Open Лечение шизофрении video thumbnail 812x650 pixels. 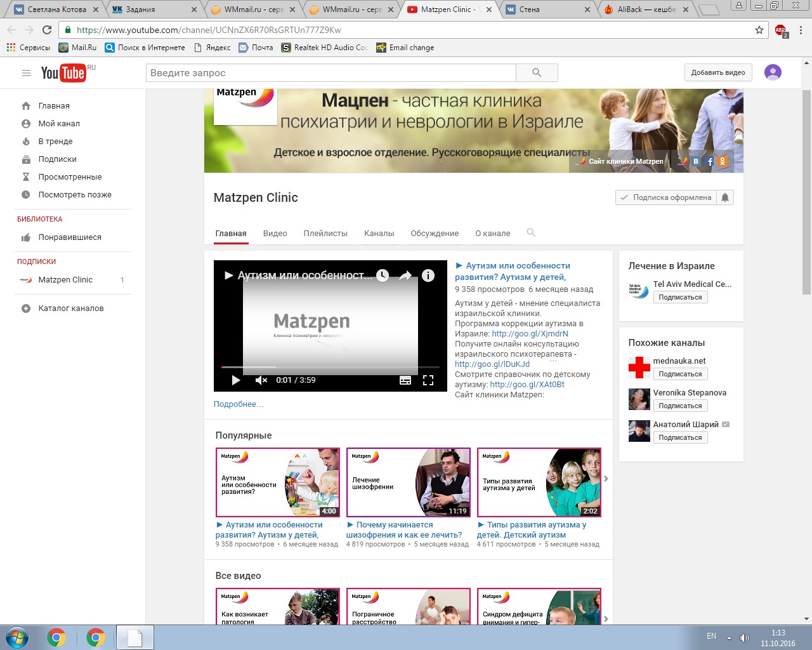(x=409, y=482)
